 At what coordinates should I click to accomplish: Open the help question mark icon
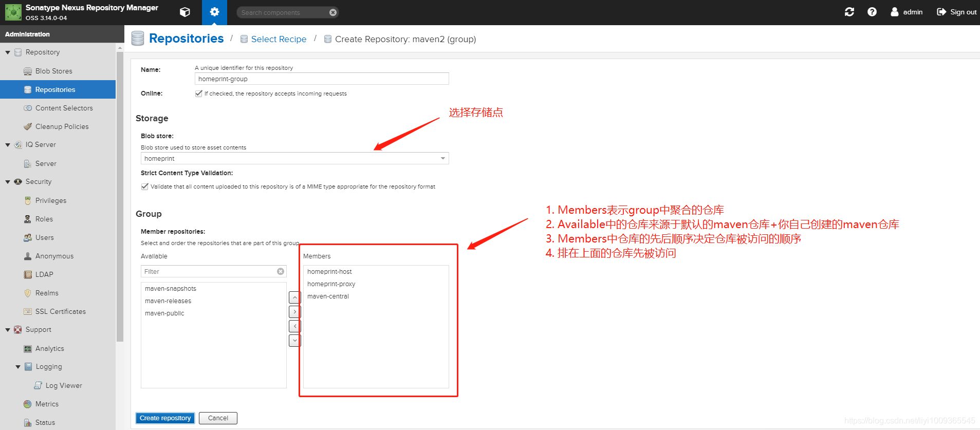pos(872,12)
